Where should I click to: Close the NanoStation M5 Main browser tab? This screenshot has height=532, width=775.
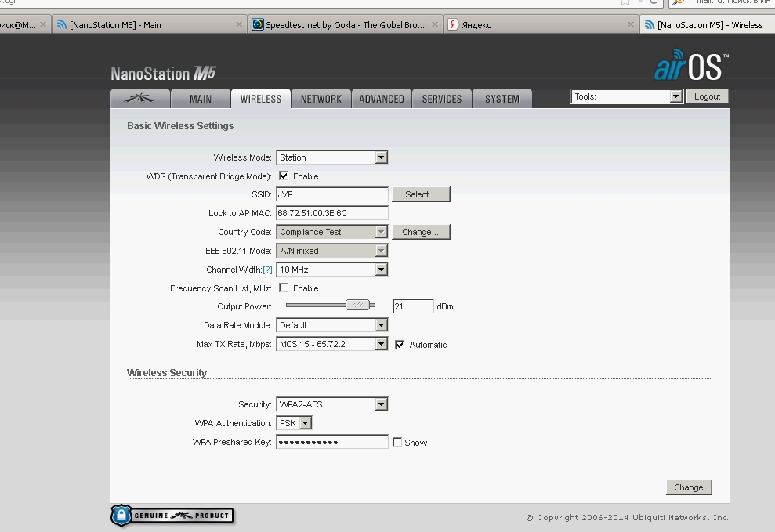(x=239, y=24)
